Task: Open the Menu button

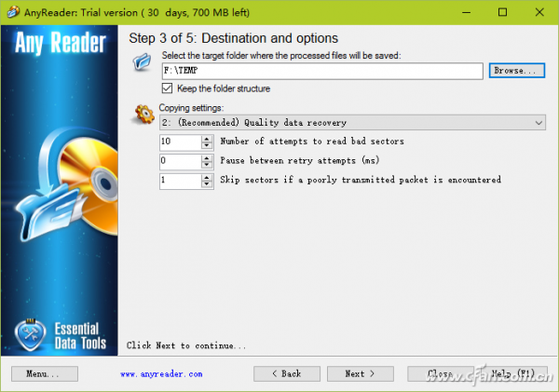Action: pos(45,373)
